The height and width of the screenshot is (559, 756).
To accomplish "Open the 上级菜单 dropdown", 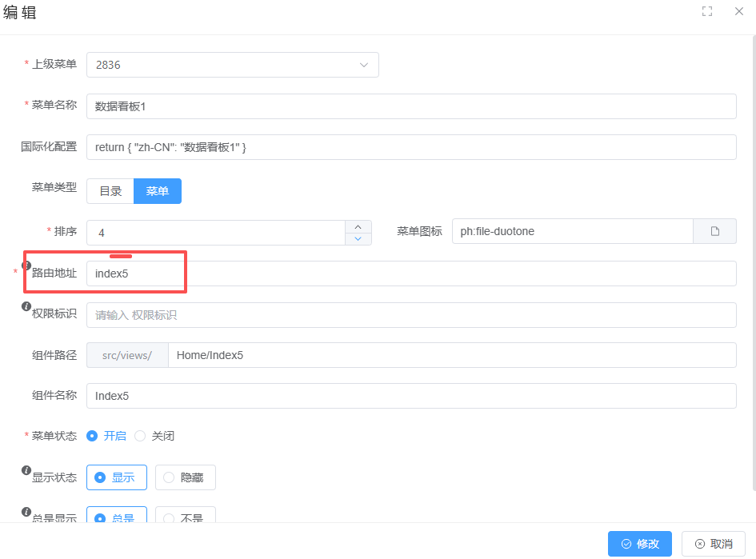I will 232,65.
